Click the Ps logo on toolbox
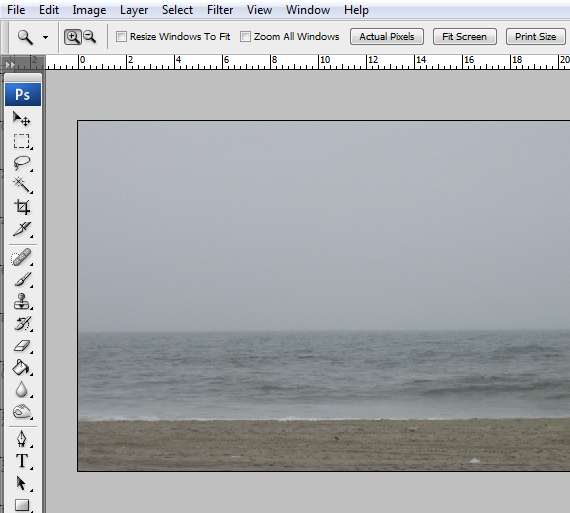The width and height of the screenshot is (570, 513). [23, 95]
